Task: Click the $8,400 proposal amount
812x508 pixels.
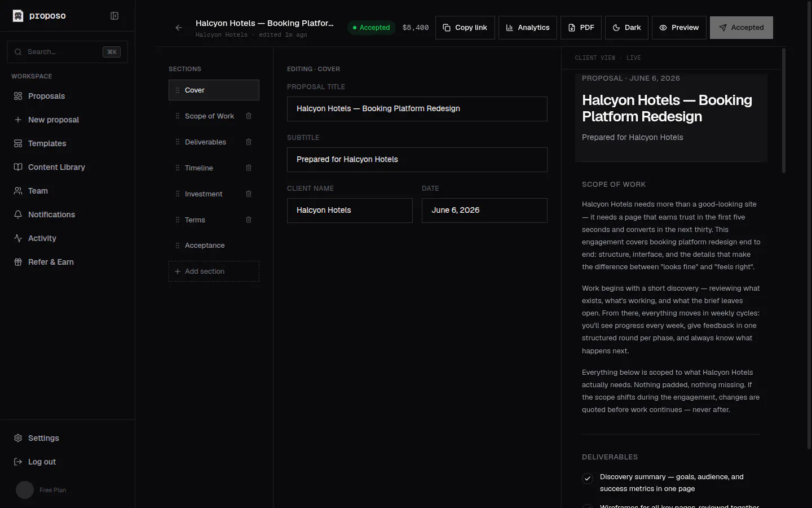Action: 416,28
